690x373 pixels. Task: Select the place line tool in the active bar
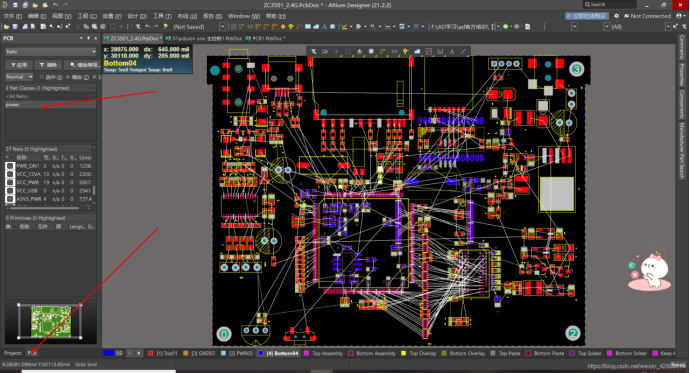click(463, 51)
